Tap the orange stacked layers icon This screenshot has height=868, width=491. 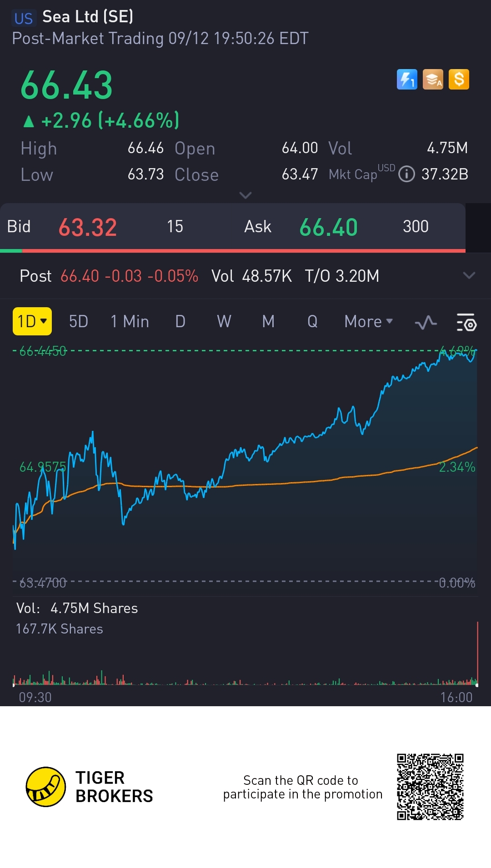point(433,80)
